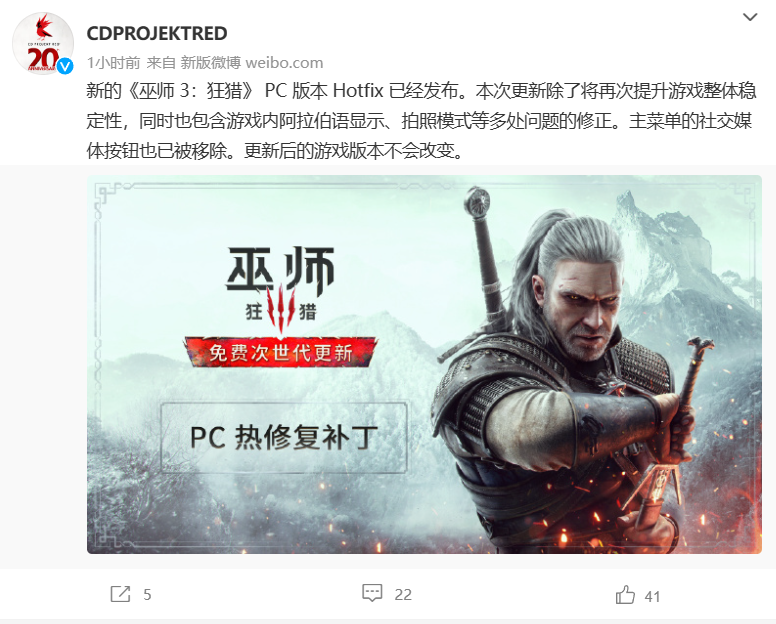Click the post text about Hotfix
This screenshot has height=624, width=776.
pyautogui.click(x=421, y=121)
